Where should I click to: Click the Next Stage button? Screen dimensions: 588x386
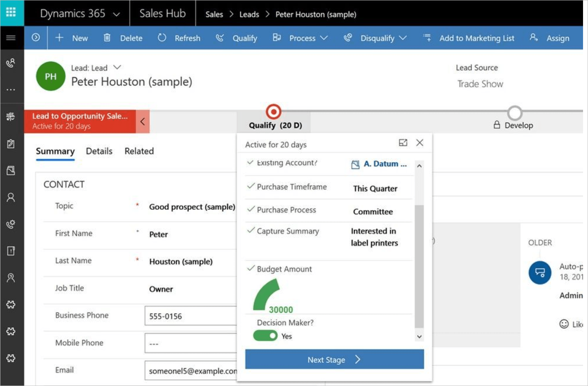tap(334, 359)
